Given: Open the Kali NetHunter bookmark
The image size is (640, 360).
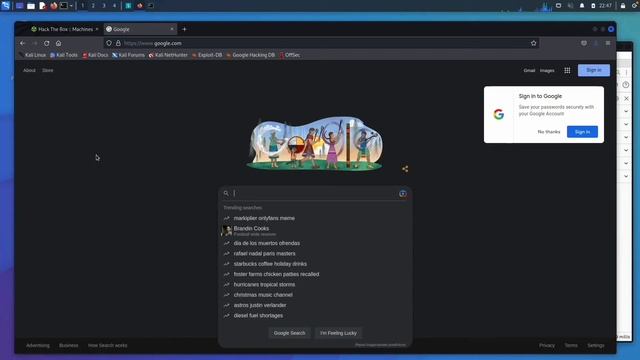Looking at the screenshot, I should [168, 55].
